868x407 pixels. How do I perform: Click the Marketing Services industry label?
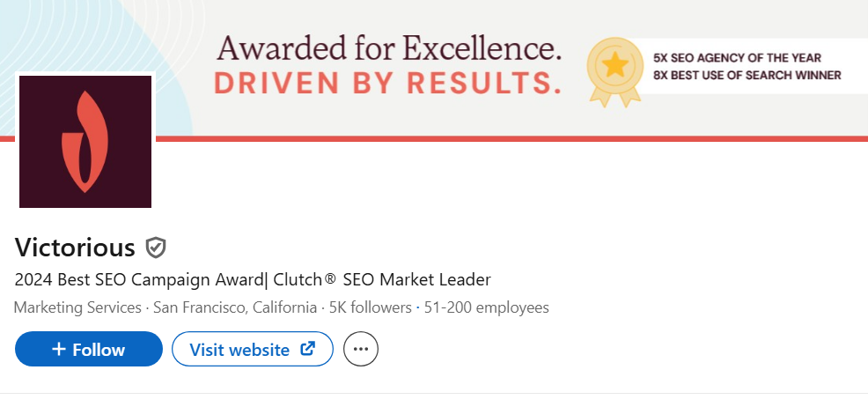pyautogui.click(x=77, y=307)
